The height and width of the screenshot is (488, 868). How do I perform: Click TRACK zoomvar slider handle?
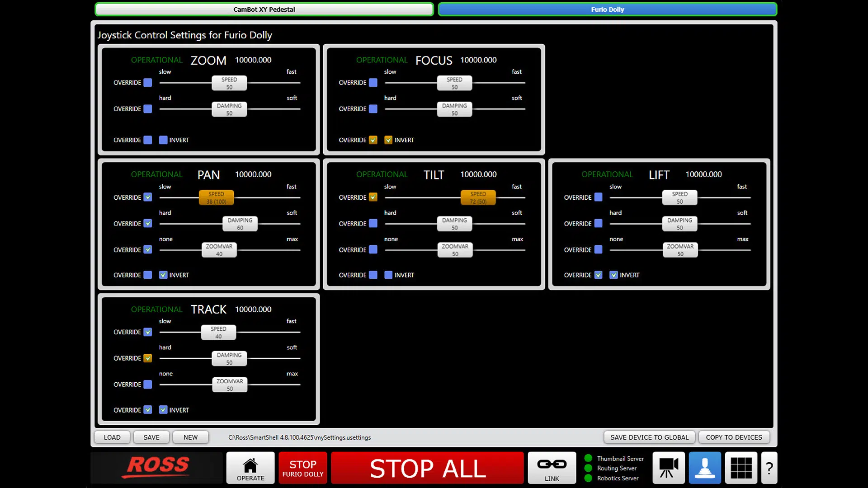coord(230,385)
